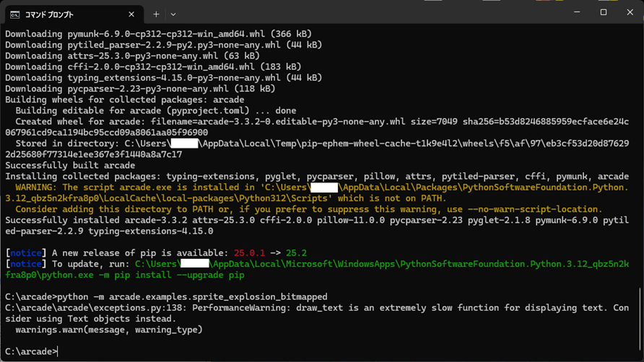644x362 pixels.
Task: Select the コマンド プロンプト tab
Action: [x=65, y=14]
